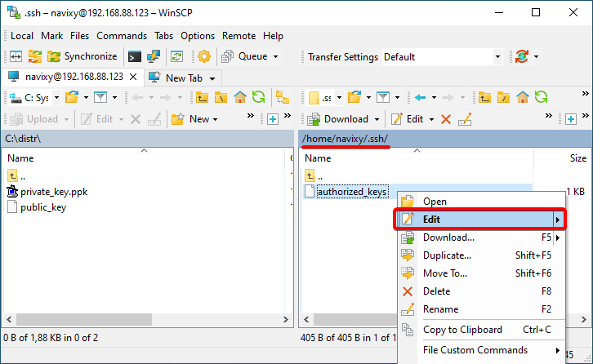The height and width of the screenshot is (364, 593).
Task: Open the local drive C: selector
Action: coord(35,98)
